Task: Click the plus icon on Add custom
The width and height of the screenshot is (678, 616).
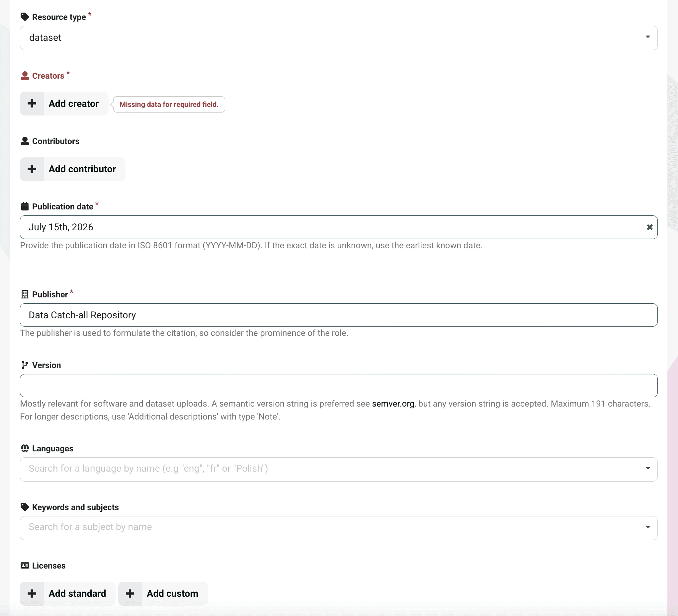Action: tap(130, 594)
